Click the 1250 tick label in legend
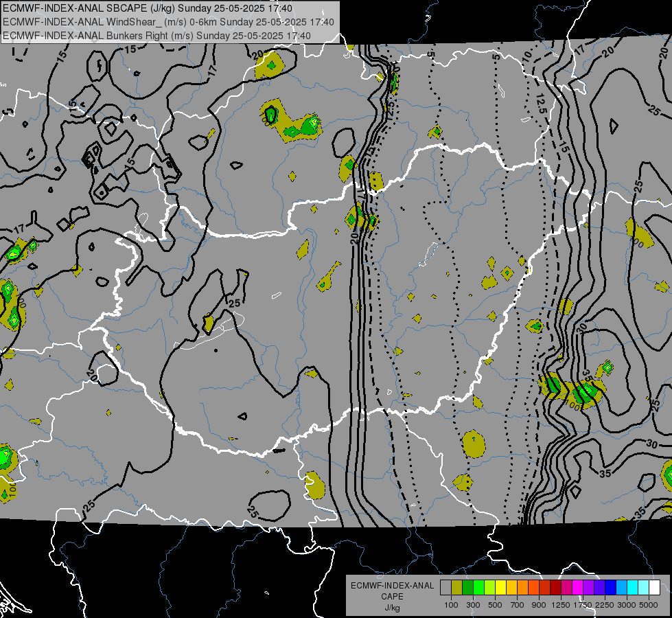This screenshot has height=618, width=672. point(561,605)
